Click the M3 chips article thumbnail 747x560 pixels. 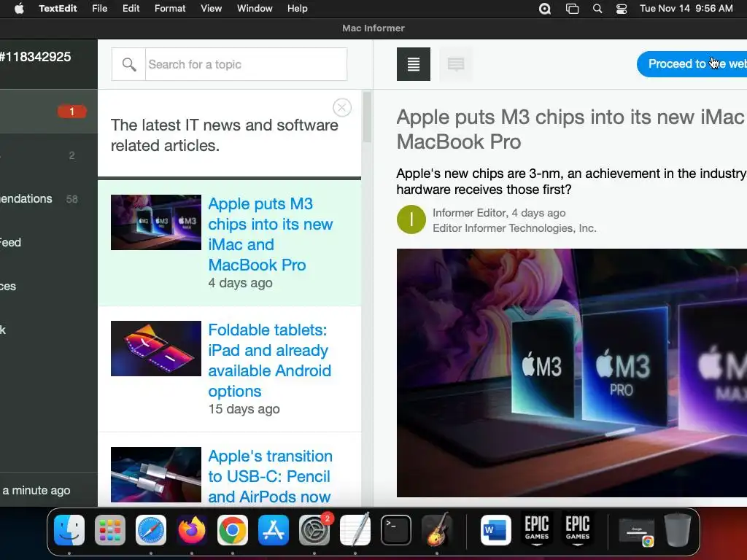156,222
